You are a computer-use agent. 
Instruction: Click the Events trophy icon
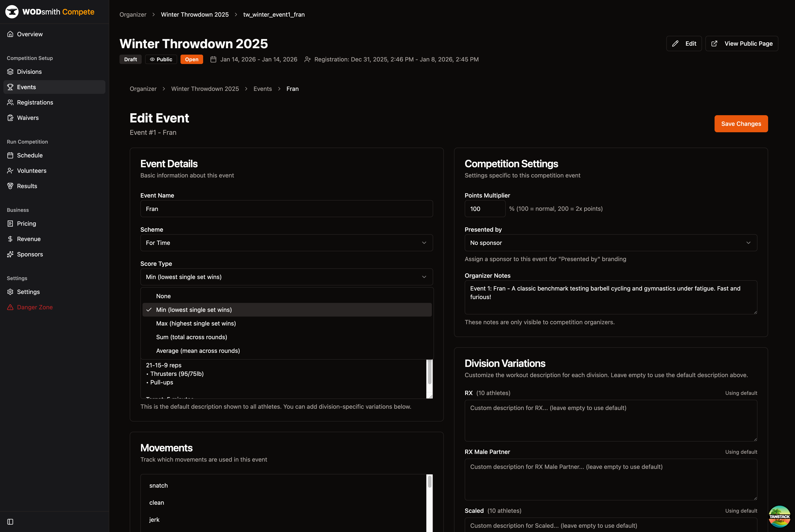point(10,87)
